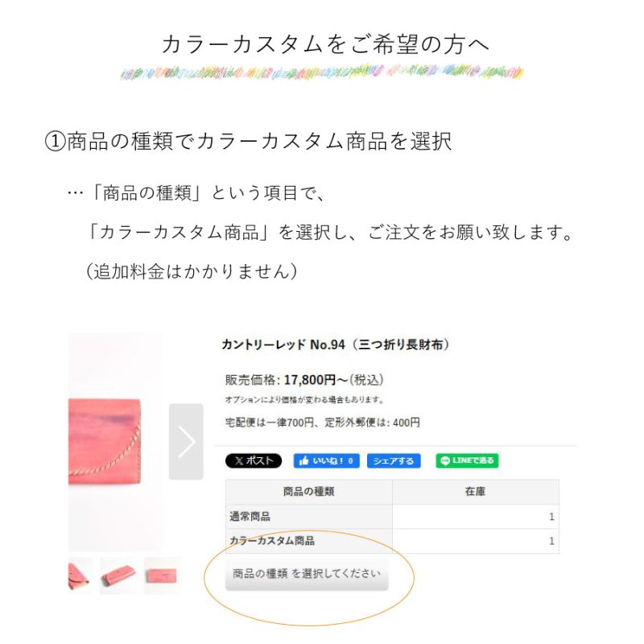Click the X logo icon on the post button
Image resolution: width=644 pixels, height=644 pixels.
[x=239, y=460]
